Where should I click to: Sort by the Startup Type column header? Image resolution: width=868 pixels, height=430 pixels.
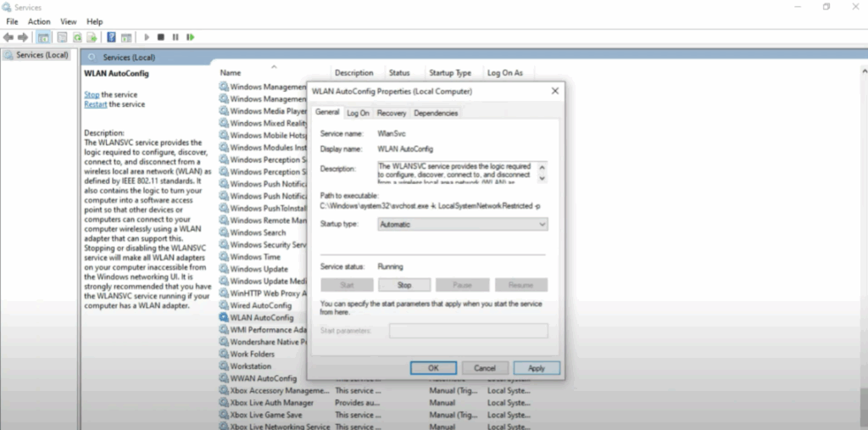(x=450, y=73)
